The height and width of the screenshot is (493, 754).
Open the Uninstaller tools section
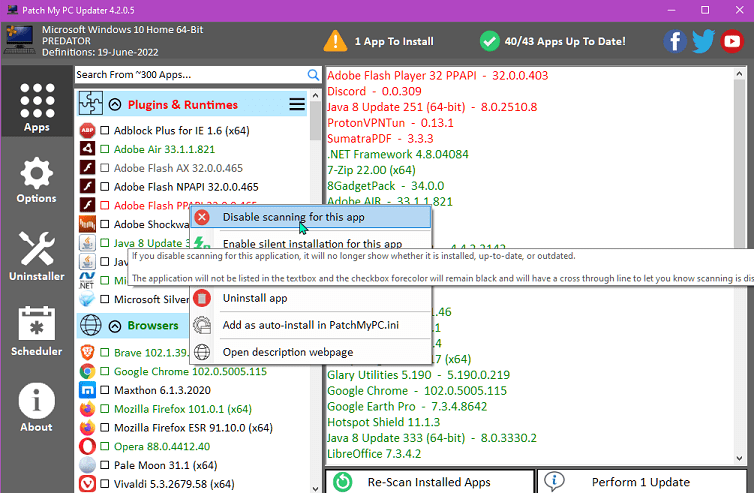click(37, 256)
